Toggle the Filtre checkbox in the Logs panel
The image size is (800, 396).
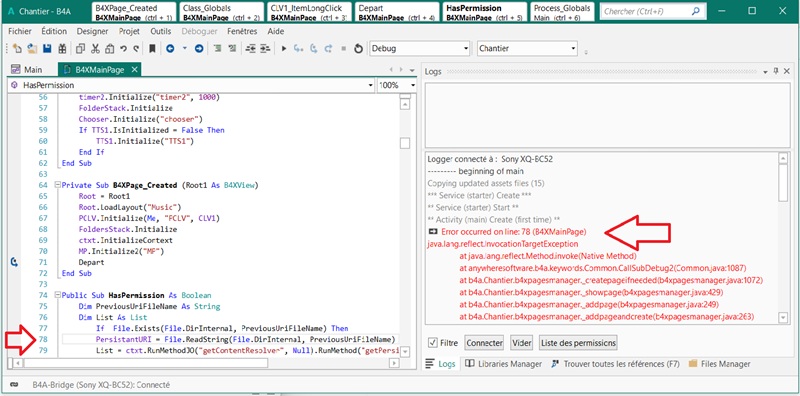[x=433, y=343]
